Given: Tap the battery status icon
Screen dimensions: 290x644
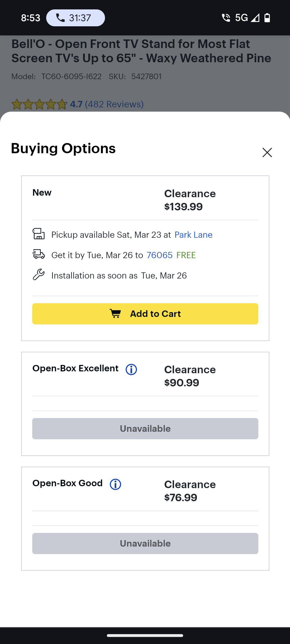Looking at the screenshot, I should coord(267,18).
